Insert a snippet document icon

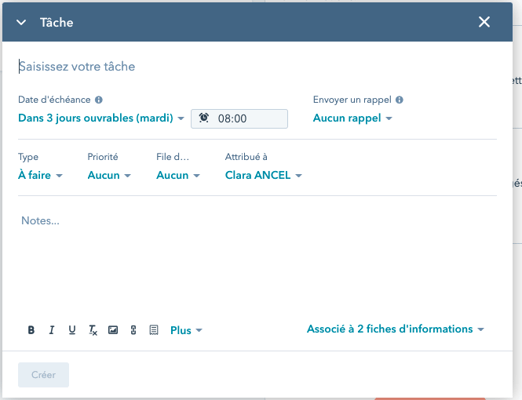pyautogui.click(x=154, y=330)
